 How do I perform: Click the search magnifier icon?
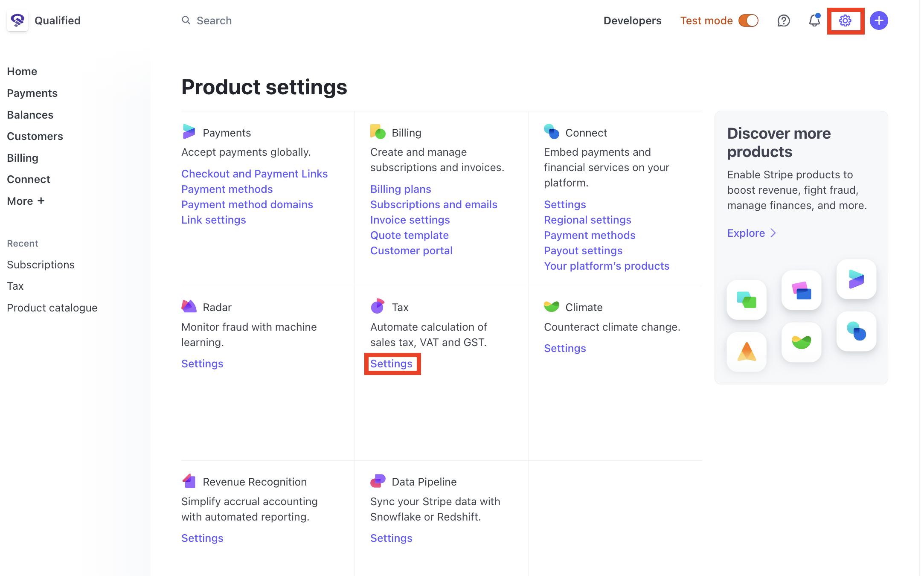186,20
